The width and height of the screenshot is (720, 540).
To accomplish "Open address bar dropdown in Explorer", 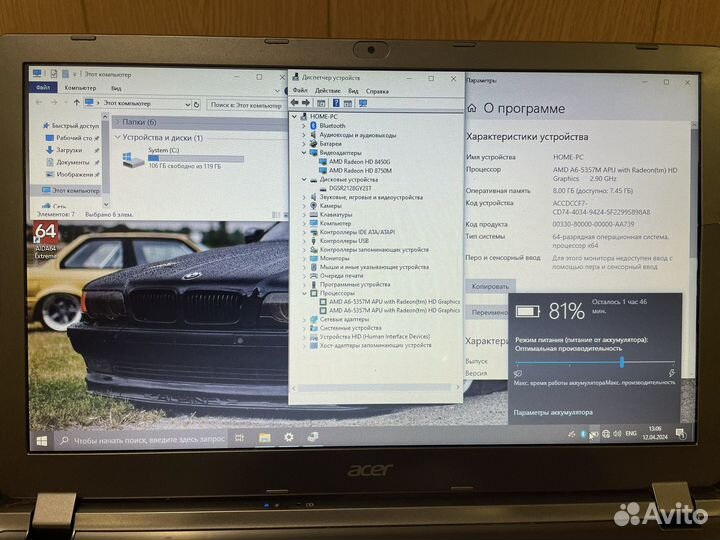I will point(187,105).
